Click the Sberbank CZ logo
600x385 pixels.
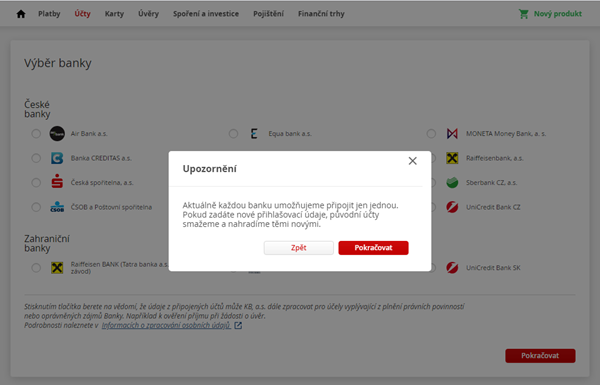click(x=452, y=183)
